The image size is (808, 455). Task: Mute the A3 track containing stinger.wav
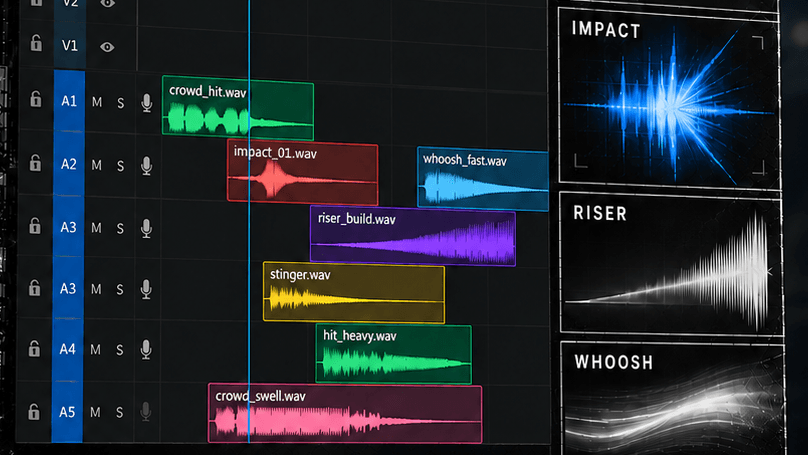(96, 289)
